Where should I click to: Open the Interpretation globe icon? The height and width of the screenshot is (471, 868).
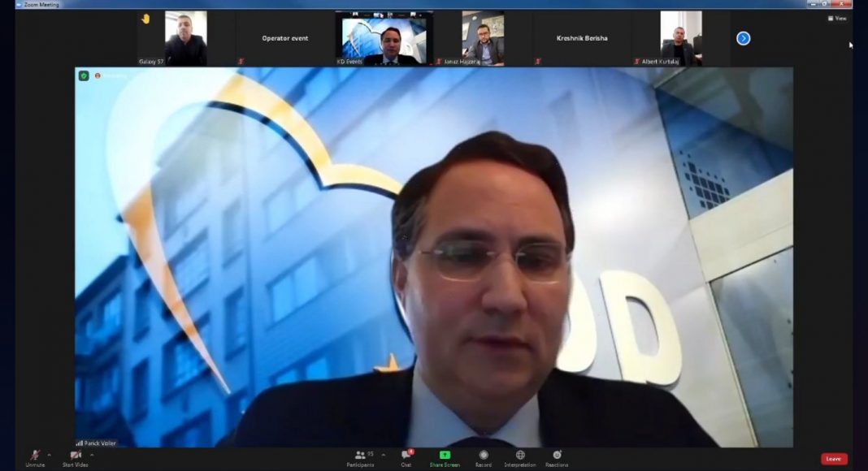pyautogui.click(x=520, y=456)
